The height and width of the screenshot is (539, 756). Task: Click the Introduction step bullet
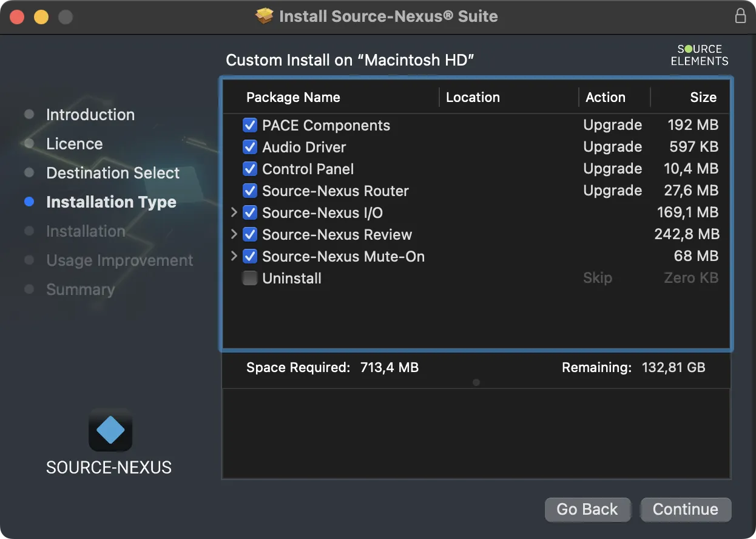[x=29, y=114]
